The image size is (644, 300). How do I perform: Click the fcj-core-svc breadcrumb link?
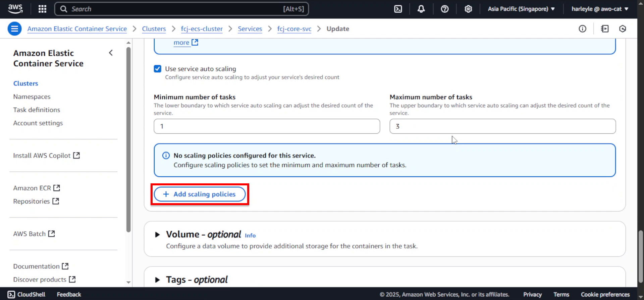click(294, 29)
